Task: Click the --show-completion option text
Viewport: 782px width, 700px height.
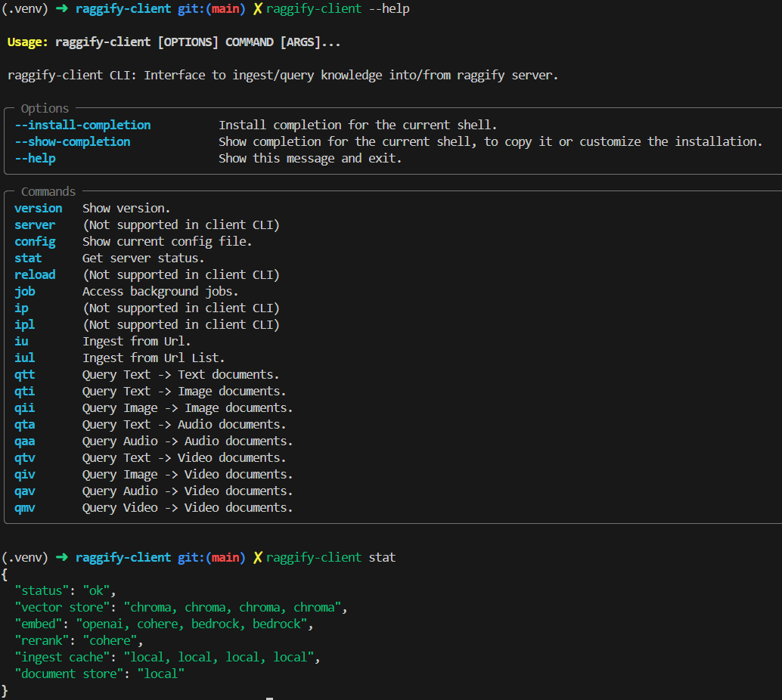Action: (x=73, y=141)
